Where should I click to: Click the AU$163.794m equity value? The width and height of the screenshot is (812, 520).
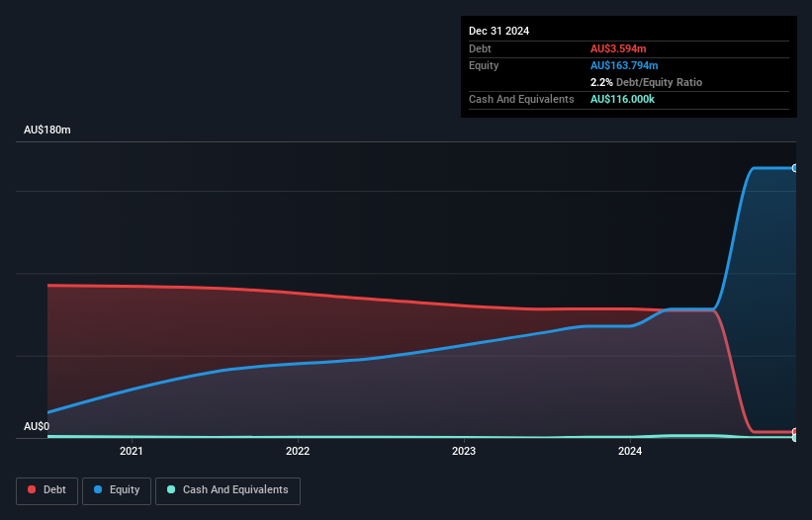pos(624,65)
